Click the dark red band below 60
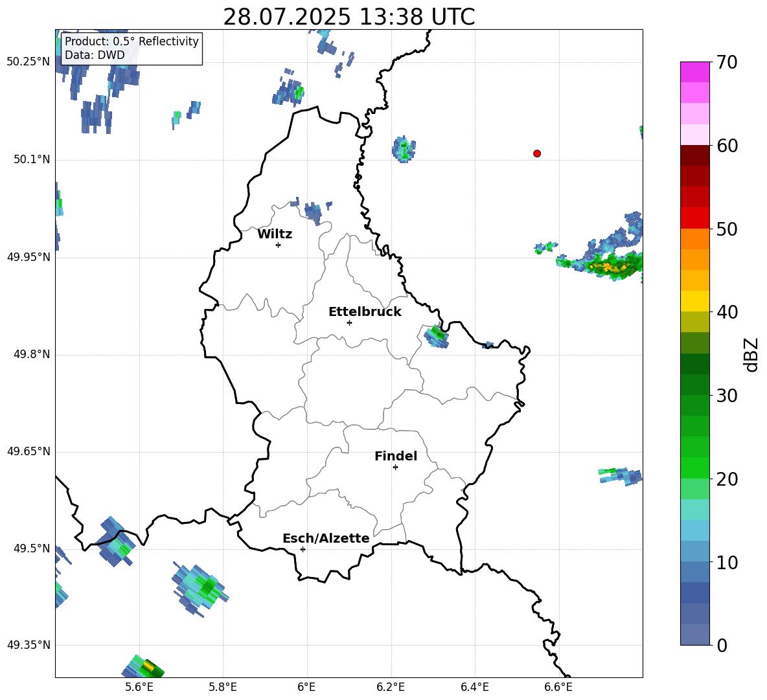767x700 pixels. 694,155
